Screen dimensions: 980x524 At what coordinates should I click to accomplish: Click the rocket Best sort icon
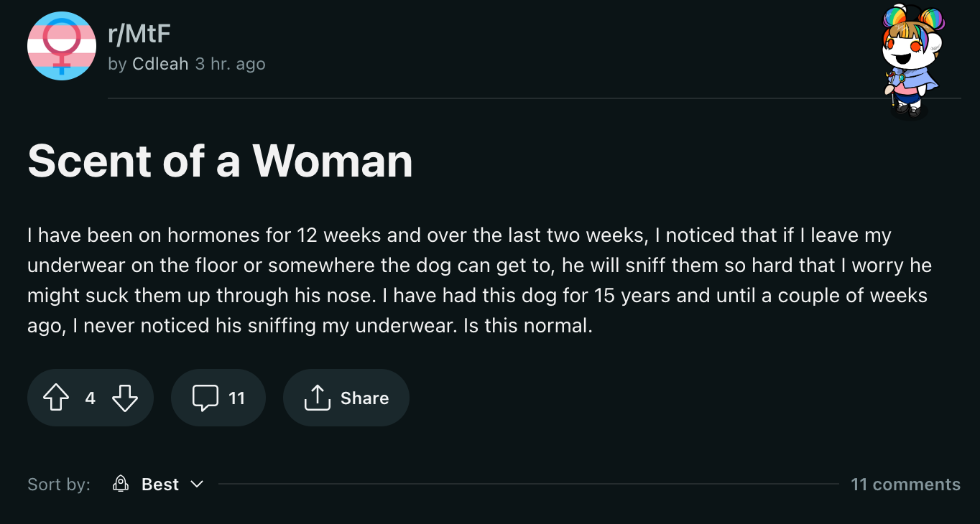tap(121, 485)
